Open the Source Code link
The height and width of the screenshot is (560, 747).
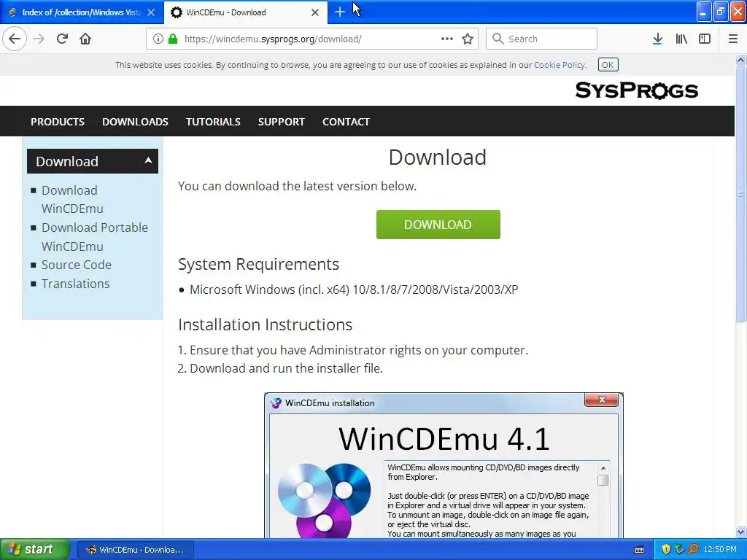(x=76, y=265)
